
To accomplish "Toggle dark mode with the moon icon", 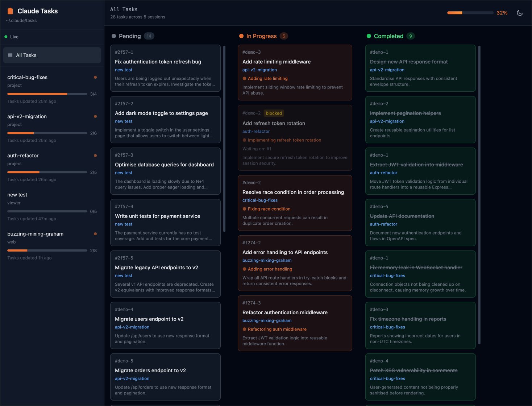I will coord(520,13).
